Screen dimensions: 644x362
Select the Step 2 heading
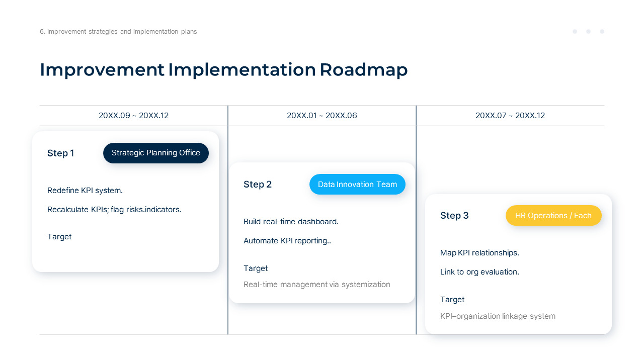coord(258,185)
